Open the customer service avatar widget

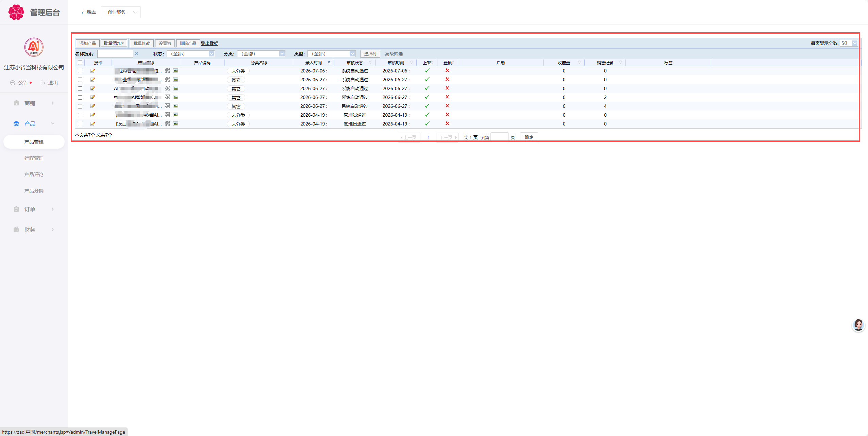[x=858, y=325]
